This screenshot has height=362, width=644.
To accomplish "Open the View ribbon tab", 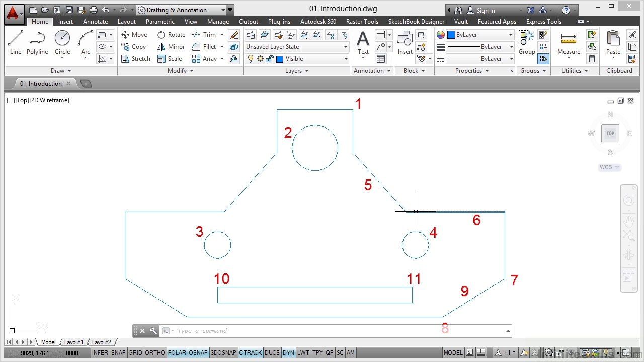I will (191, 22).
